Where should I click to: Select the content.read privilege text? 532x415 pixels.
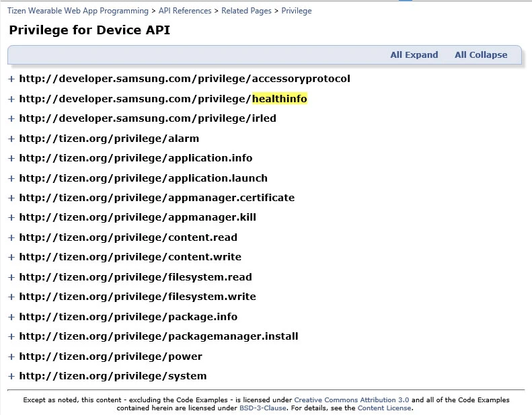pyautogui.click(x=128, y=237)
